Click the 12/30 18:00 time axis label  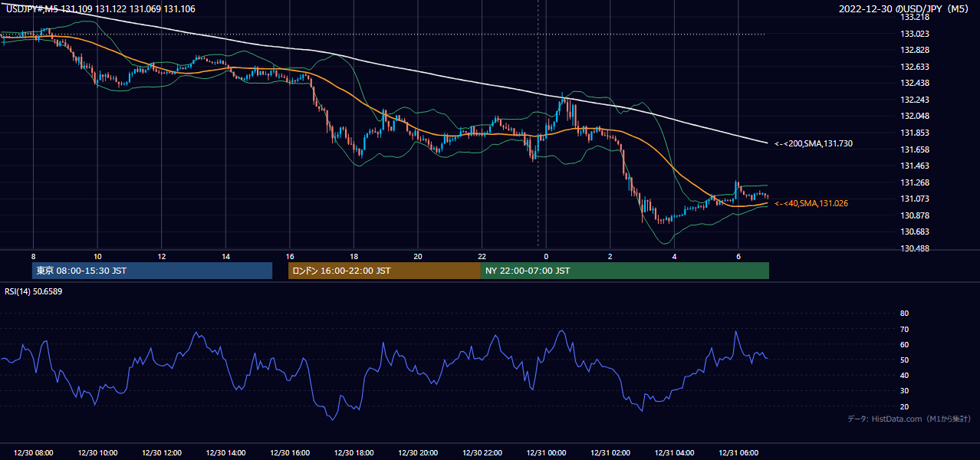coord(354,453)
